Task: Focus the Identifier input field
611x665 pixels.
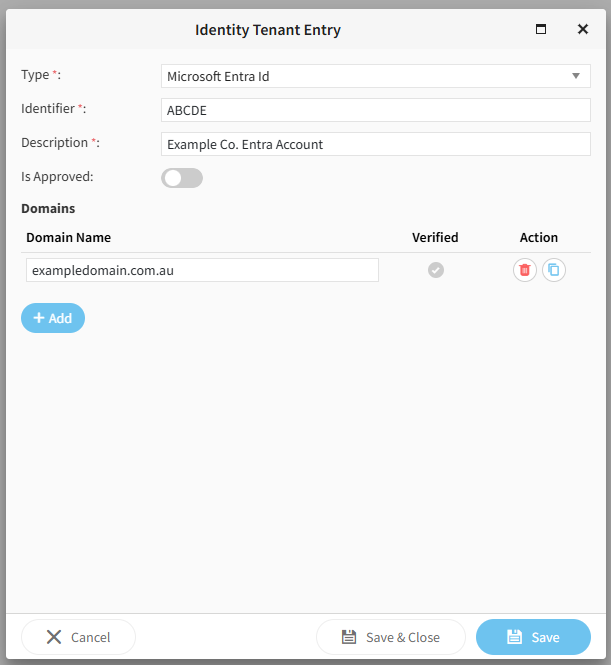Action: (x=375, y=110)
